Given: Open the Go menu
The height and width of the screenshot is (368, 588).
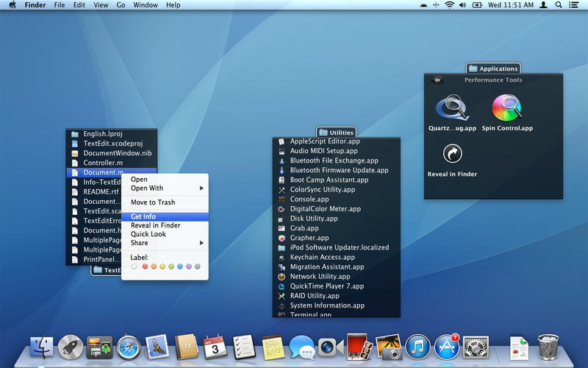Looking at the screenshot, I should (121, 5).
